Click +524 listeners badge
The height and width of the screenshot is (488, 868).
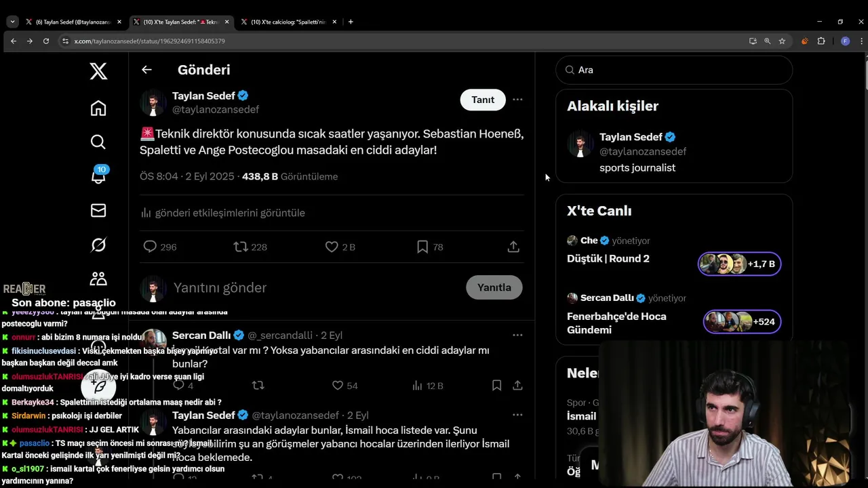coord(743,321)
